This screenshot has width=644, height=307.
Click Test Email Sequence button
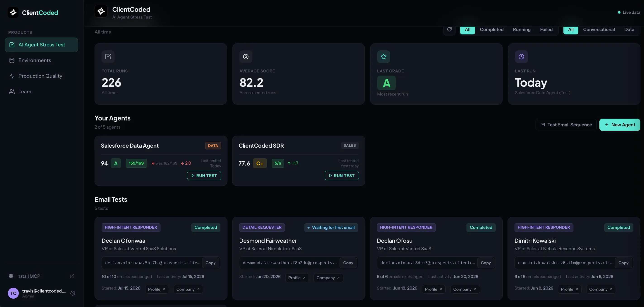coord(566,125)
